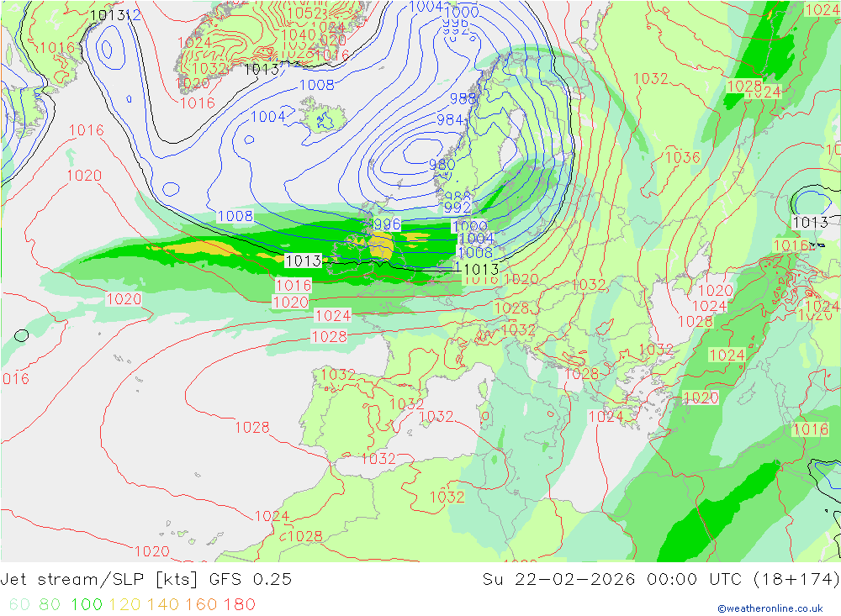Click the 'Su 22-02-2026 00:00 UTC' date label
The width and height of the screenshot is (841, 616).
[612, 580]
